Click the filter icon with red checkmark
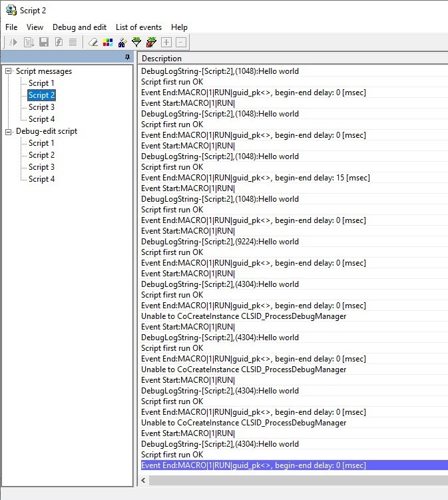 click(x=151, y=42)
